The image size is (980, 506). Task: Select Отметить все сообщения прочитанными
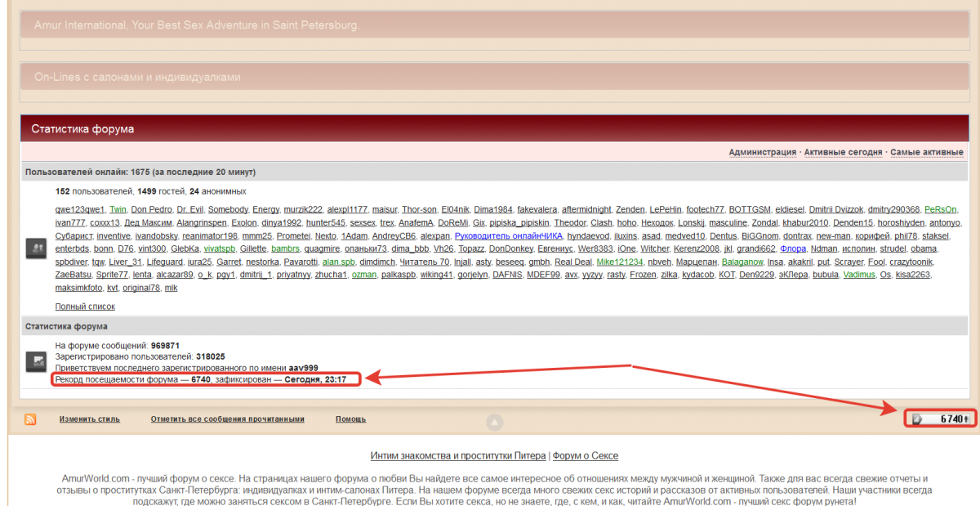(x=227, y=419)
